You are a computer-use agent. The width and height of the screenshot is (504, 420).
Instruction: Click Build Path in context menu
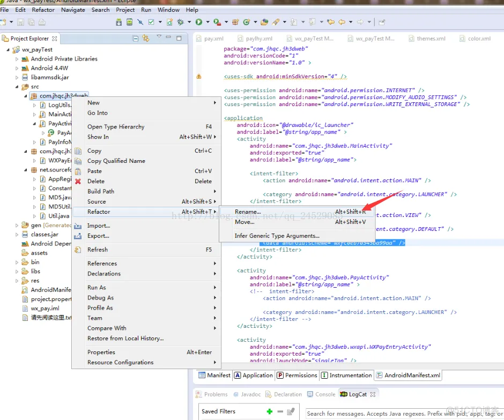click(146, 191)
